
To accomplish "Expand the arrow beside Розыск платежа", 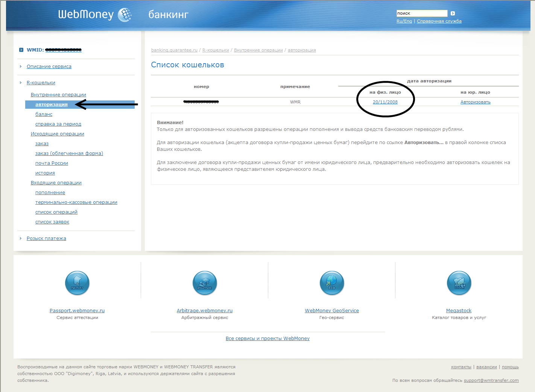I will click(x=21, y=238).
